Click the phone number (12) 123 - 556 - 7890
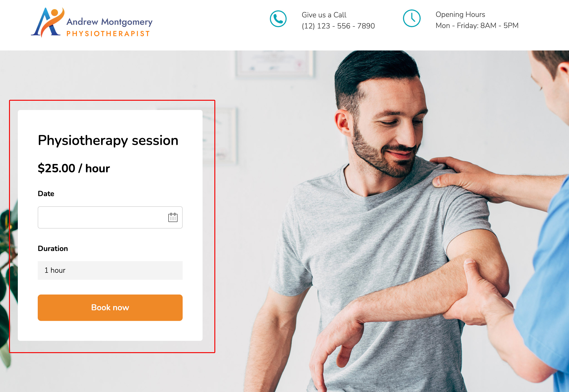The image size is (569, 392). tap(338, 26)
